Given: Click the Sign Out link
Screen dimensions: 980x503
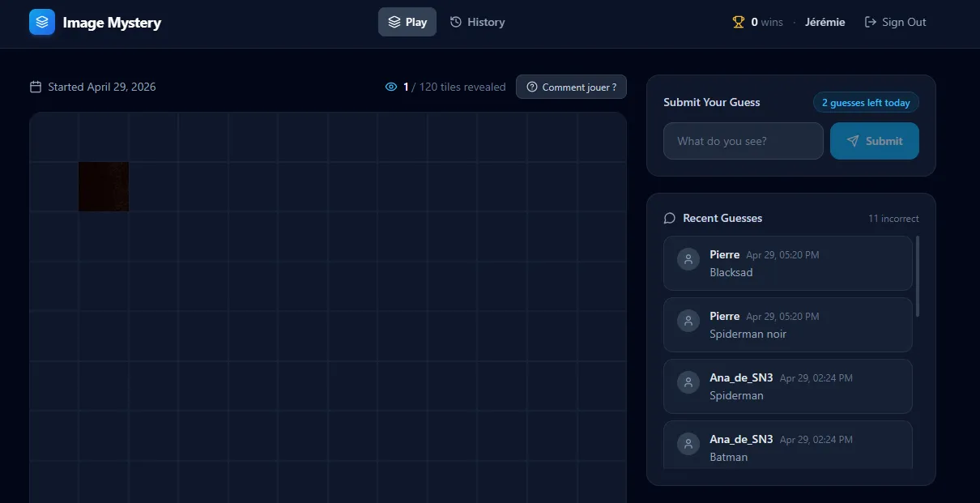Looking at the screenshot, I should [896, 22].
